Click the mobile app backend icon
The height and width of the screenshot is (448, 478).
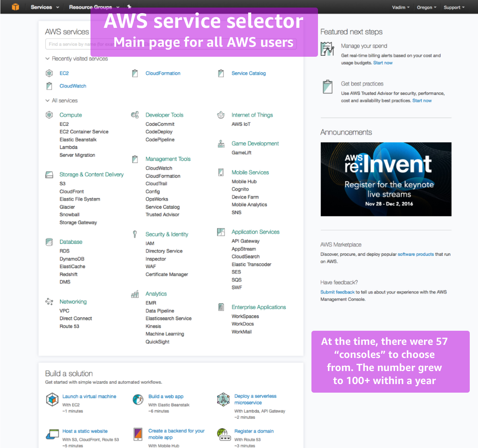coord(138,434)
